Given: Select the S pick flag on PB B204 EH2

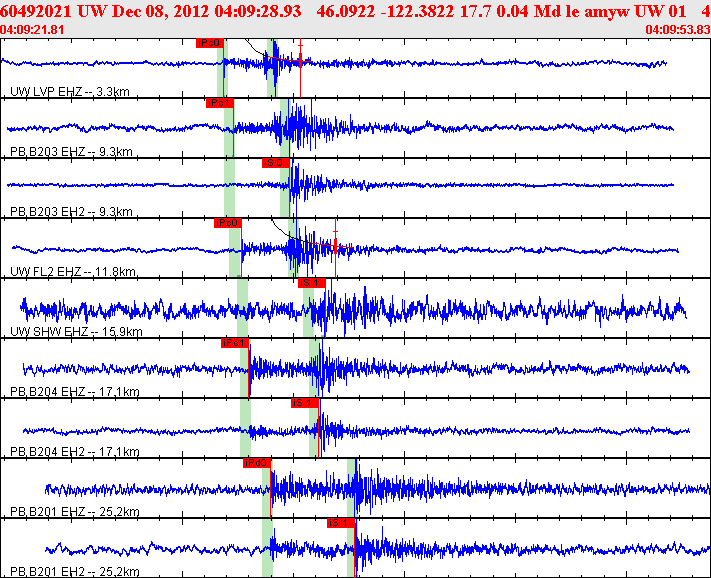Looking at the screenshot, I should 304,403.
